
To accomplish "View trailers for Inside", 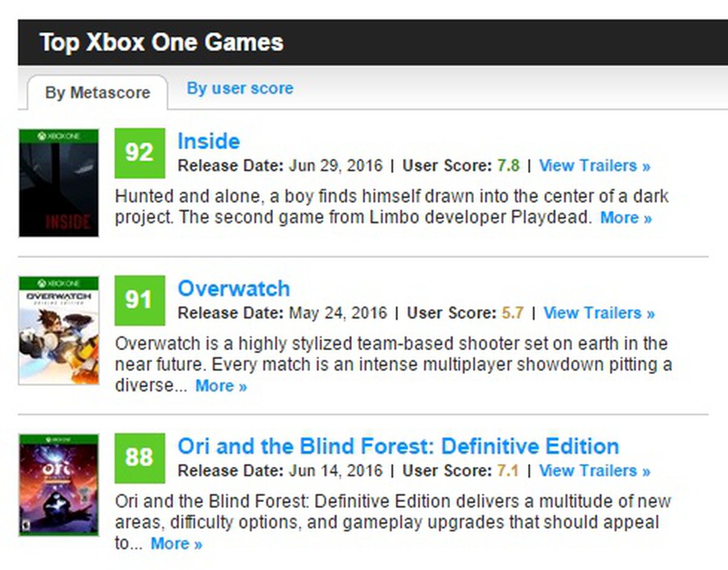I will (595, 166).
